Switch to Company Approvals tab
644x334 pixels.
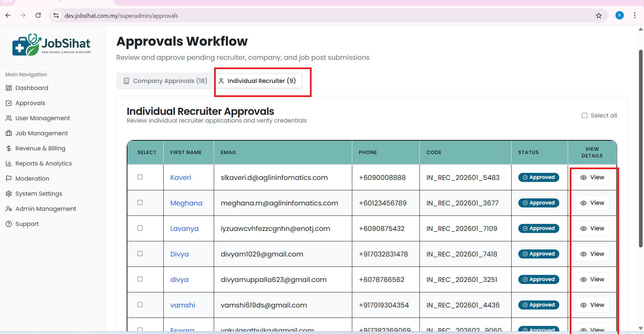165,81
